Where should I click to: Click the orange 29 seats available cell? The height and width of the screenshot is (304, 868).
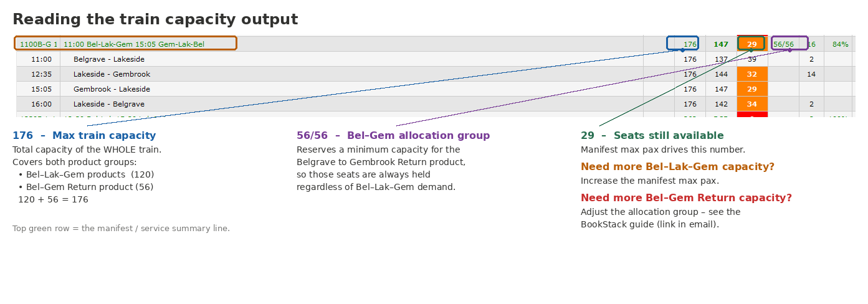pyautogui.click(x=752, y=44)
